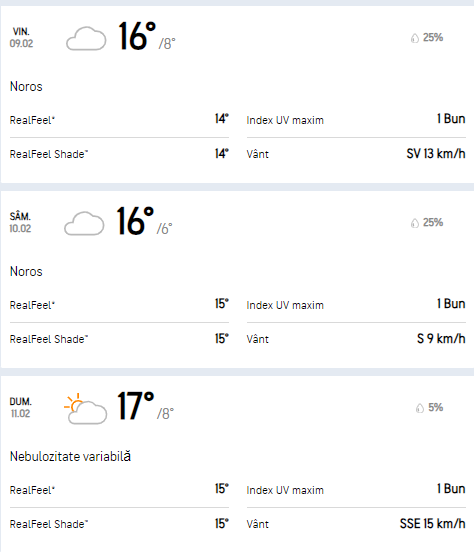Click the raindrop icon next to 5% on Sunday
This screenshot has height=552, width=474.
(x=420, y=408)
